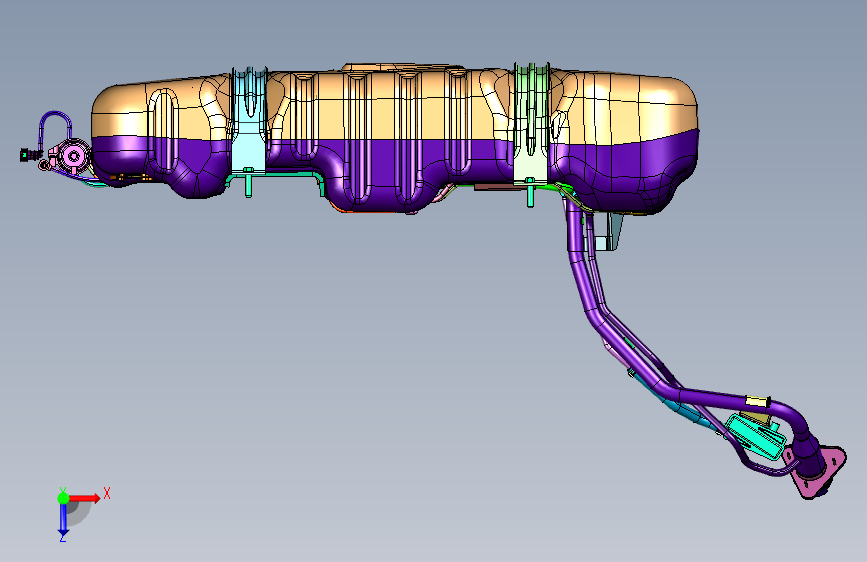Screen dimensions: 867x562
Task: Click the blue Z axis arrow of the triad
Action: pyautogui.click(x=63, y=519)
